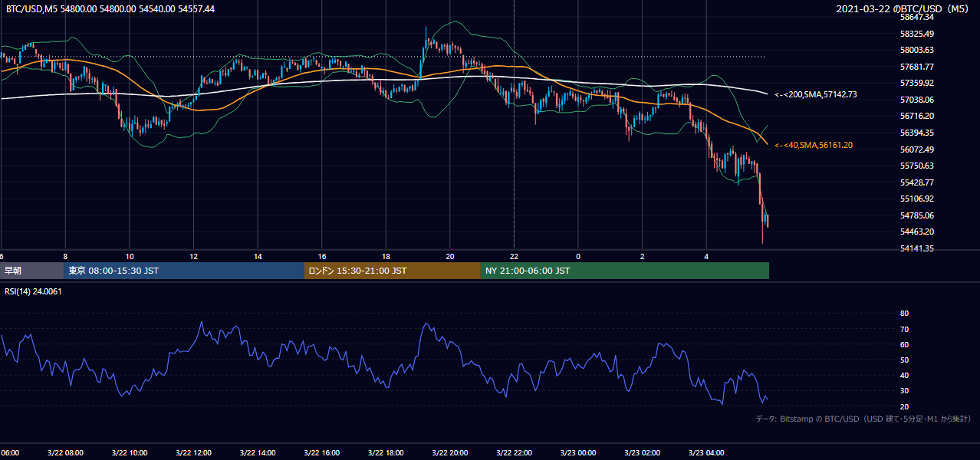Click hour tick 18 under price chart
Screen dimensions: 980x460
(x=386, y=256)
